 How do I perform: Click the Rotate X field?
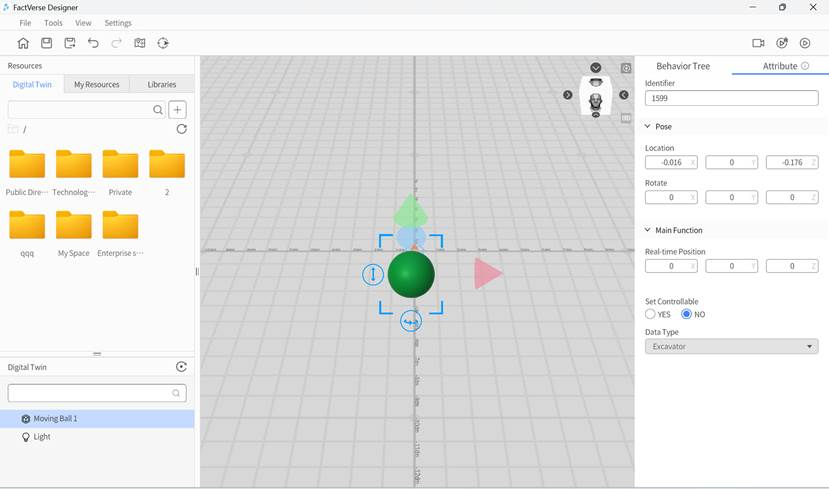(x=671, y=197)
